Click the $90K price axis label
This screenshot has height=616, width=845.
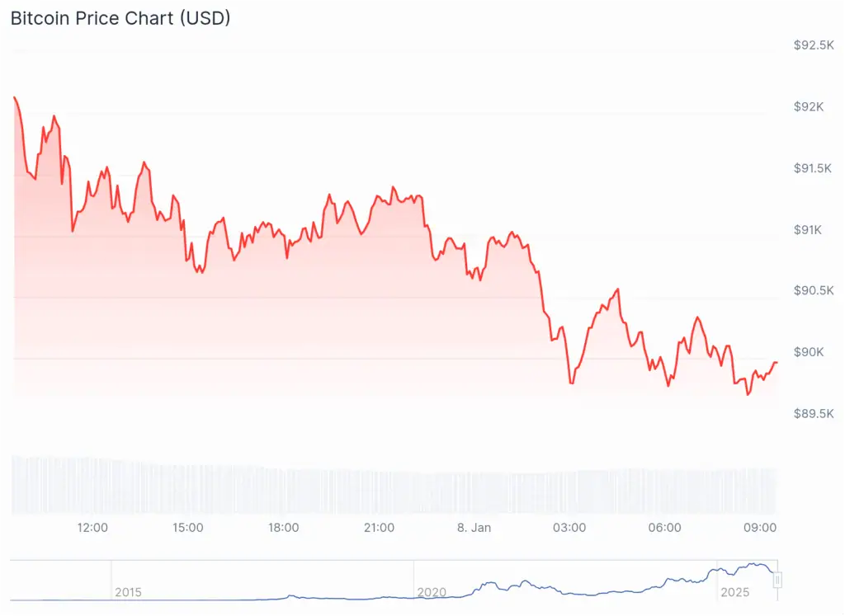pos(809,352)
